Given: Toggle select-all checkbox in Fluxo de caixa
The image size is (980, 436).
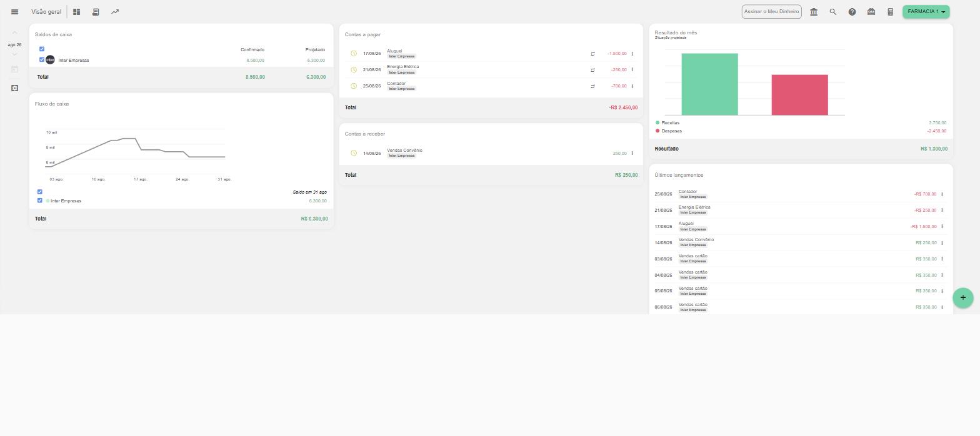Looking at the screenshot, I should 39,192.
